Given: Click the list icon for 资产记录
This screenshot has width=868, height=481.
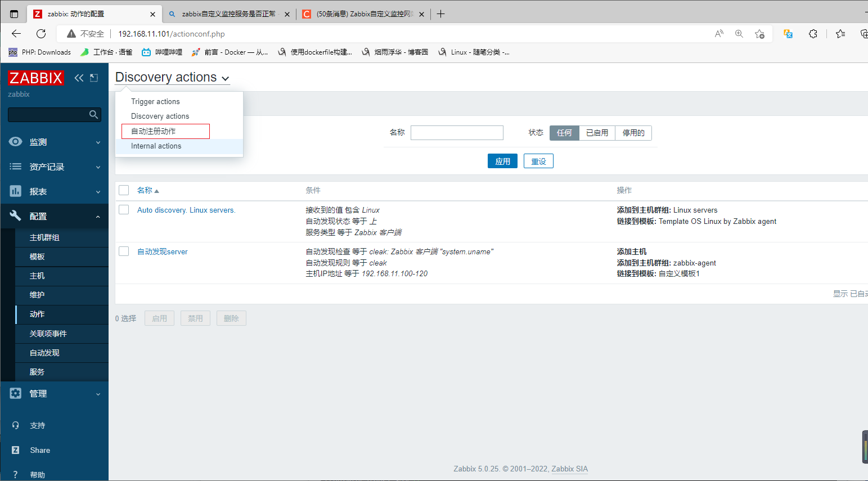Looking at the screenshot, I should [16, 167].
